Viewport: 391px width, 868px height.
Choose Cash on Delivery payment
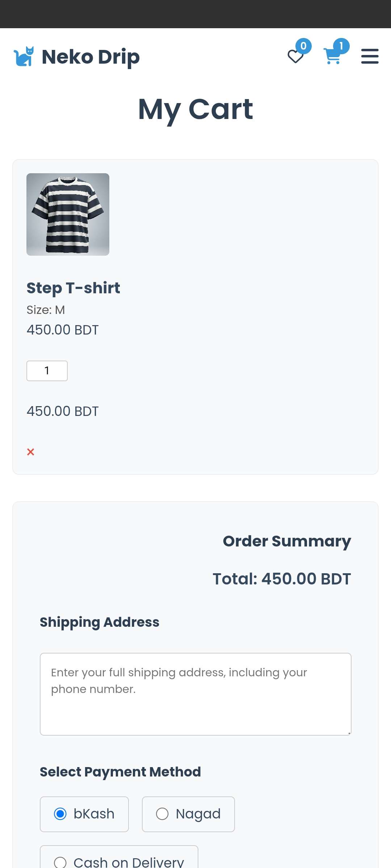coord(60,862)
